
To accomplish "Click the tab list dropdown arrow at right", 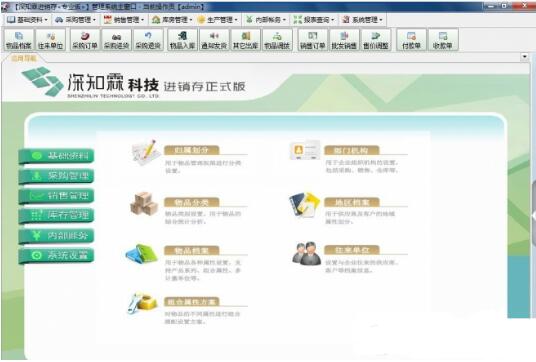I will coord(525,56).
